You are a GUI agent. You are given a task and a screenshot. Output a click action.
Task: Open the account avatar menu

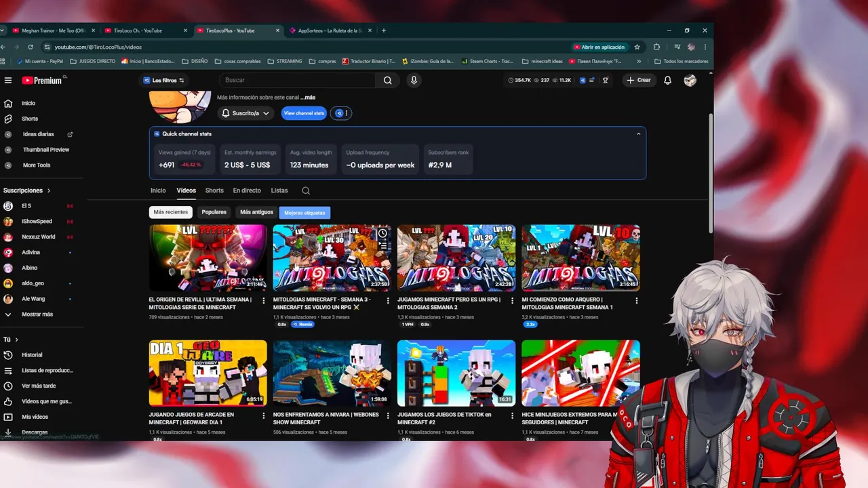click(x=690, y=80)
